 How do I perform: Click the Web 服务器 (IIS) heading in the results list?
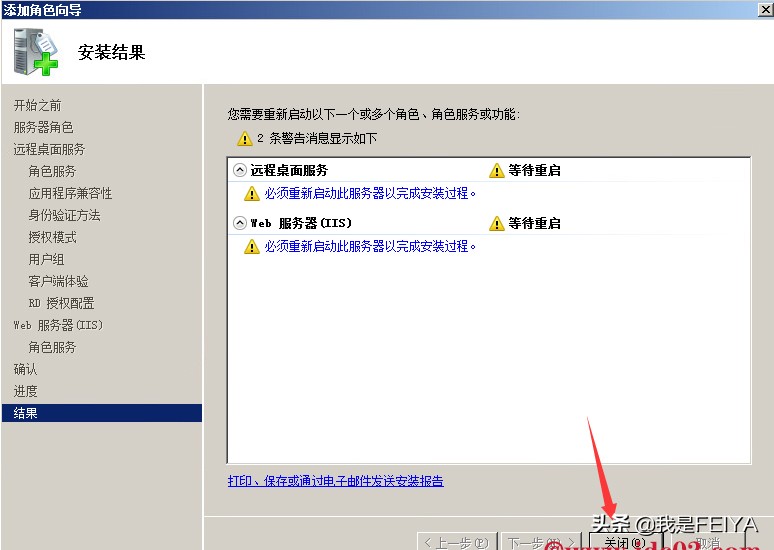[x=301, y=223]
